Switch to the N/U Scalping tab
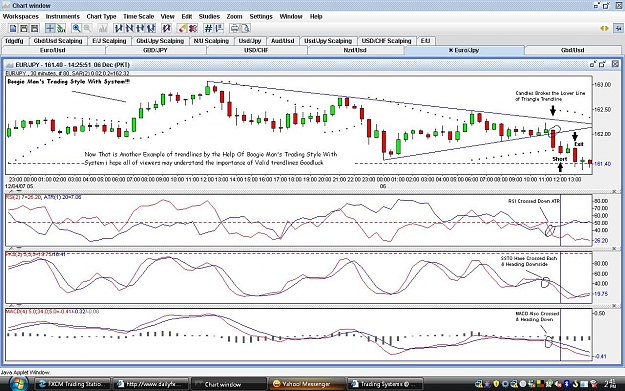The width and height of the screenshot is (625, 391). click(211, 41)
